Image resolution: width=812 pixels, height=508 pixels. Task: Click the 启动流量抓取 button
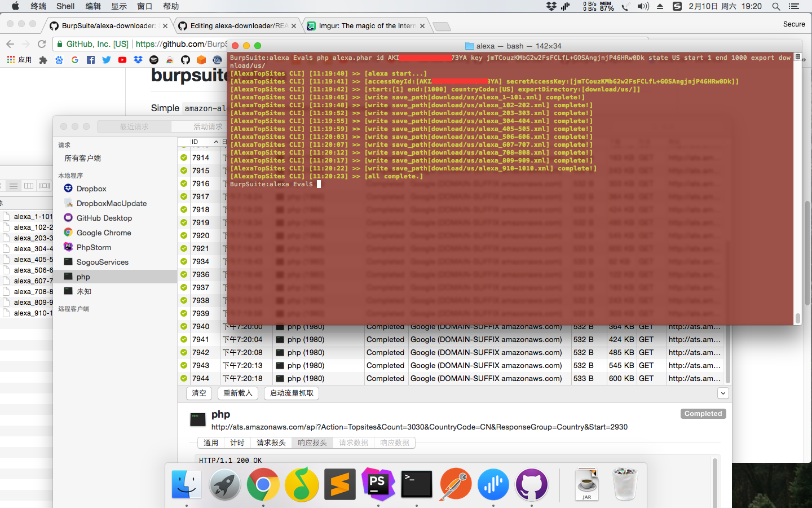click(292, 393)
